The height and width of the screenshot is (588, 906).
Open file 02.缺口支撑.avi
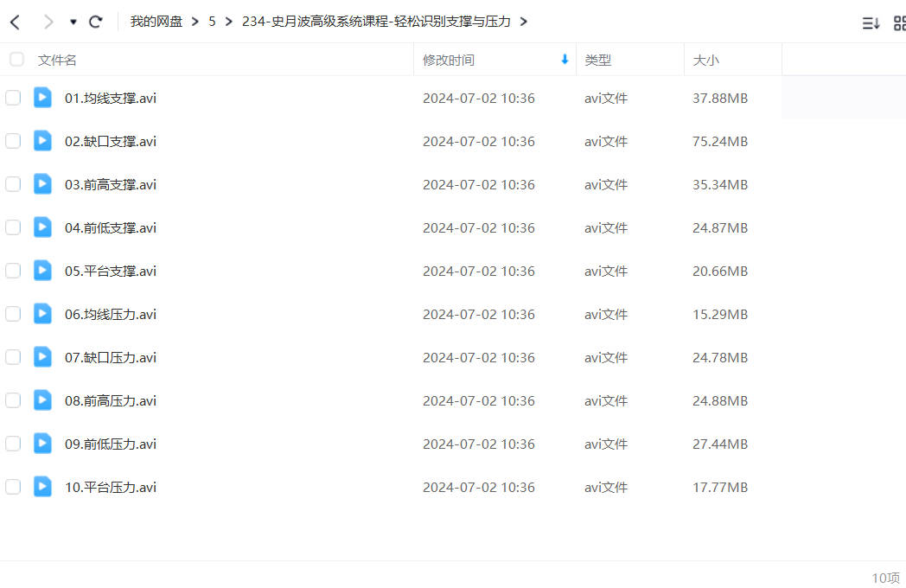click(x=111, y=142)
